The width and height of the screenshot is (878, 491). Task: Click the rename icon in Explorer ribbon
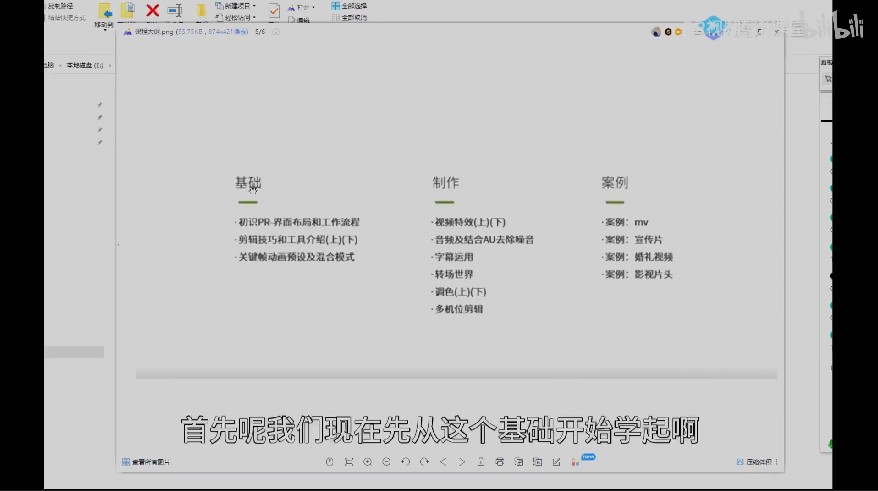(175, 10)
